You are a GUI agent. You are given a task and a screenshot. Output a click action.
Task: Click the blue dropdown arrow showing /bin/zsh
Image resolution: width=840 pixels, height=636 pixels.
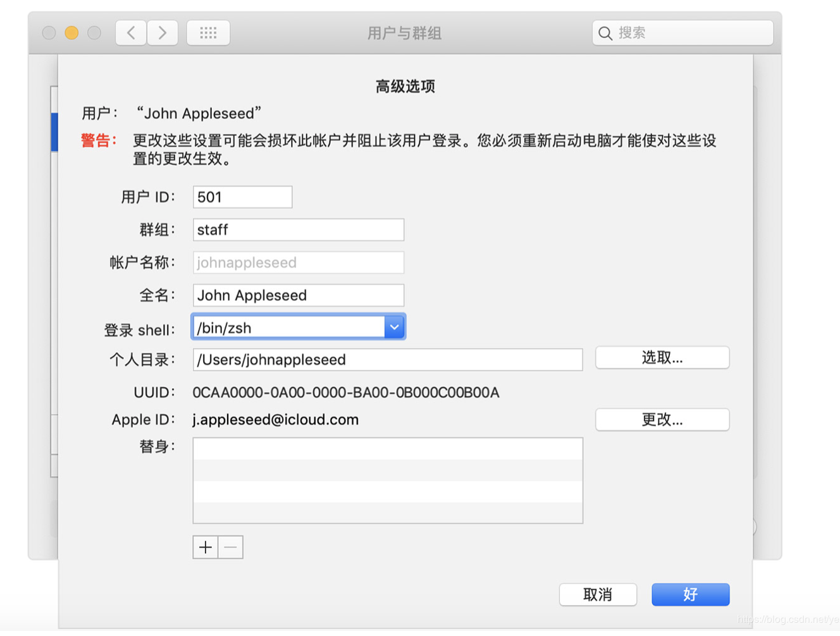pos(394,326)
